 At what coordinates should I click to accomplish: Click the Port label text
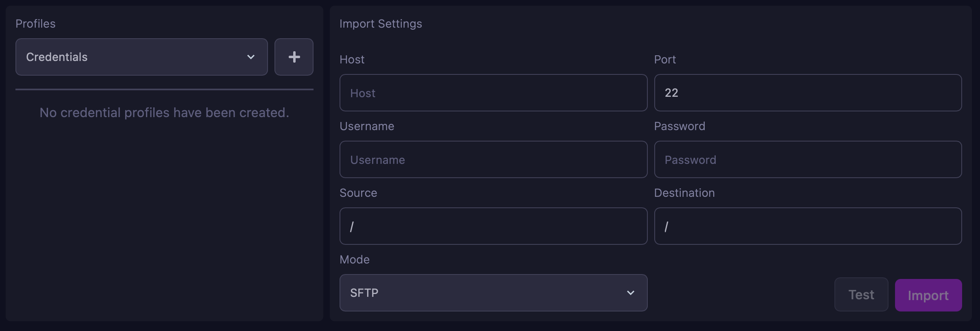click(665, 59)
